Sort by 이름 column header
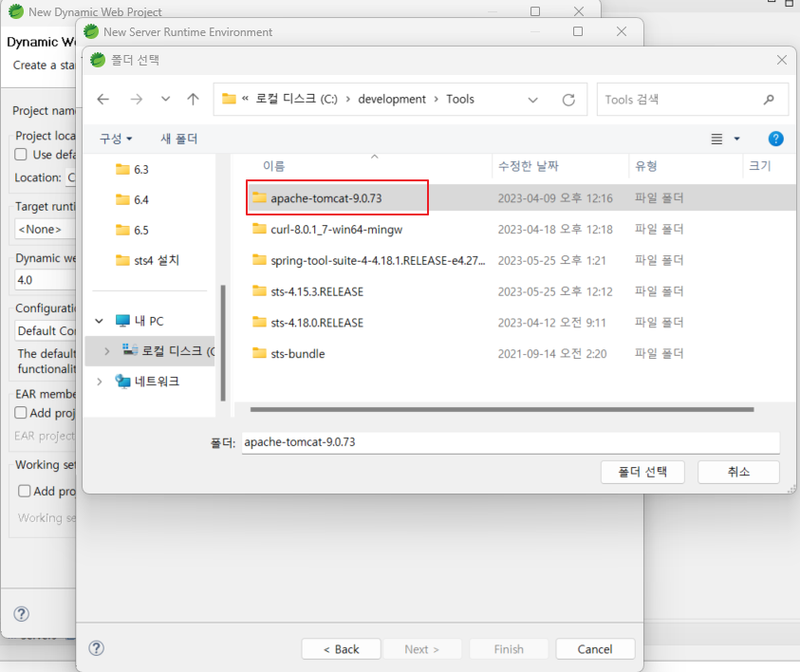 [x=273, y=166]
